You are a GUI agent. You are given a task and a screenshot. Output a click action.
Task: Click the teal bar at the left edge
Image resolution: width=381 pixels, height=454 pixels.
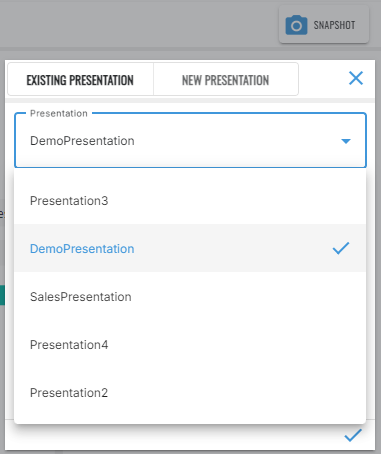[2, 295]
